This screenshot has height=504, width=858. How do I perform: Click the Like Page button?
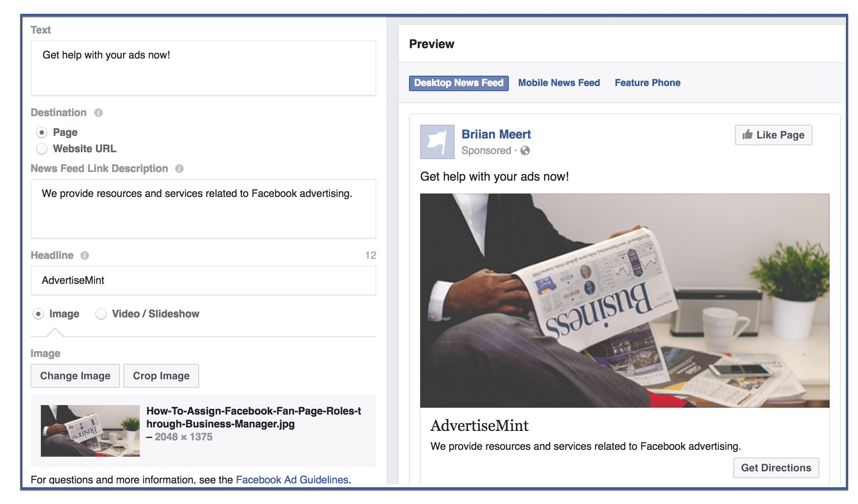(773, 135)
